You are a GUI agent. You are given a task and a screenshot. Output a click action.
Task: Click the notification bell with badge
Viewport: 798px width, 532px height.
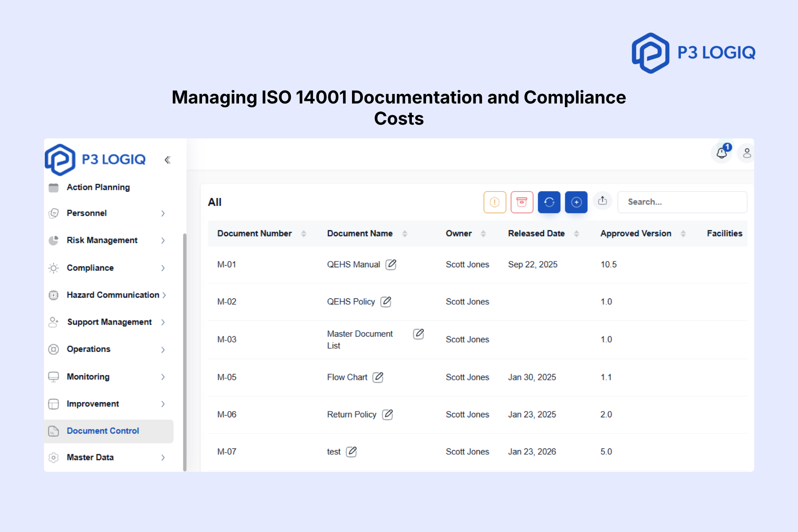pyautogui.click(x=722, y=153)
